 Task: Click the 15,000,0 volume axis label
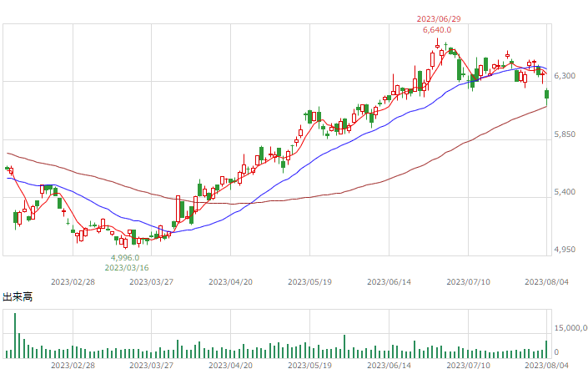(570, 328)
